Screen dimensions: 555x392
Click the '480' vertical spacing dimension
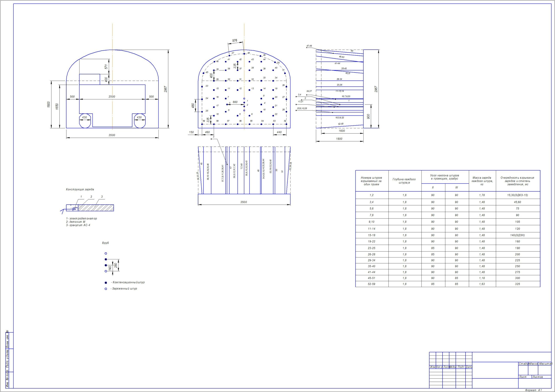coord(193,106)
